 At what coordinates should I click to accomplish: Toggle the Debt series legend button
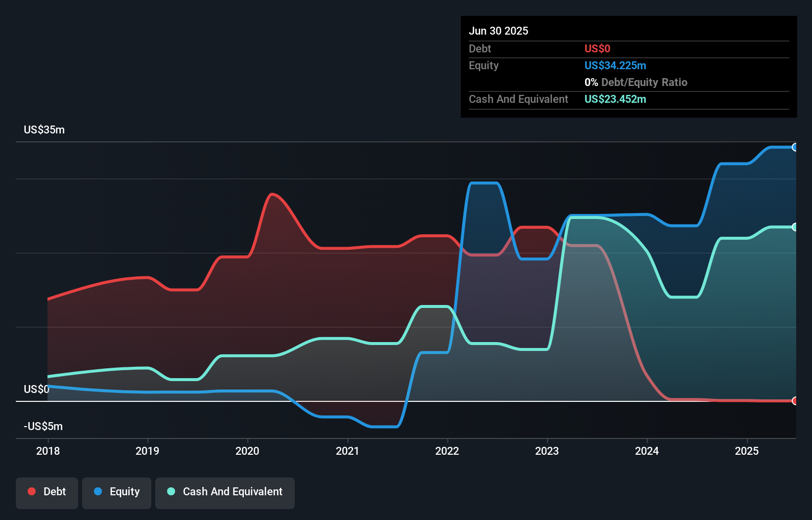click(47, 493)
